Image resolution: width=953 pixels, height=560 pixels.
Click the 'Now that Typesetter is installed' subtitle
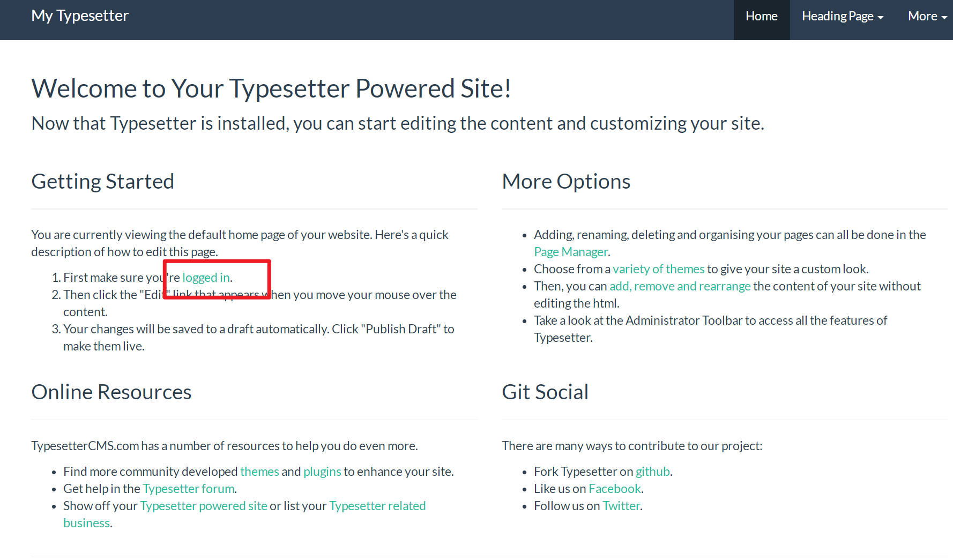coord(398,123)
